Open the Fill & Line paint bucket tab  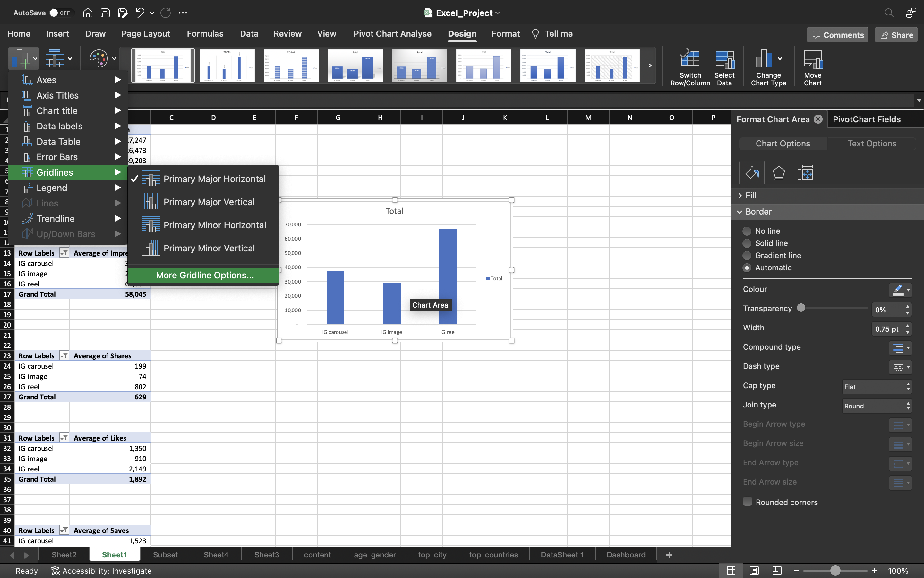pyautogui.click(x=752, y=173)
